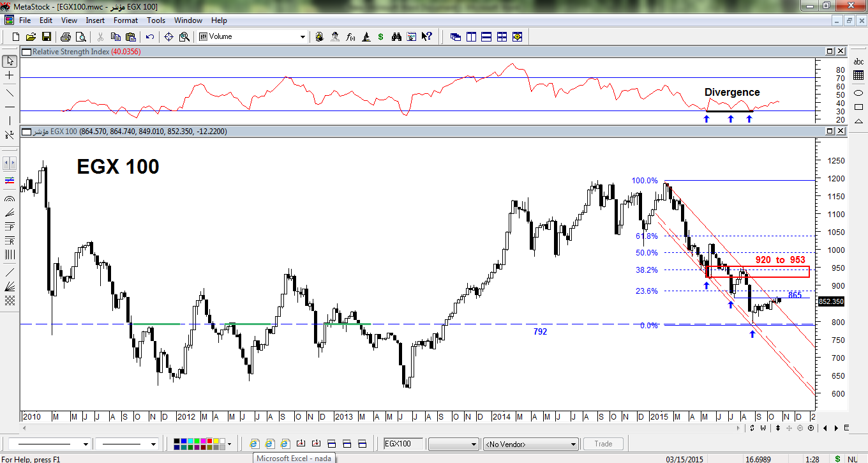Close the Relative Strength Index pane
Viewport: 868px width, 463px height.
(x=841, y=51)
